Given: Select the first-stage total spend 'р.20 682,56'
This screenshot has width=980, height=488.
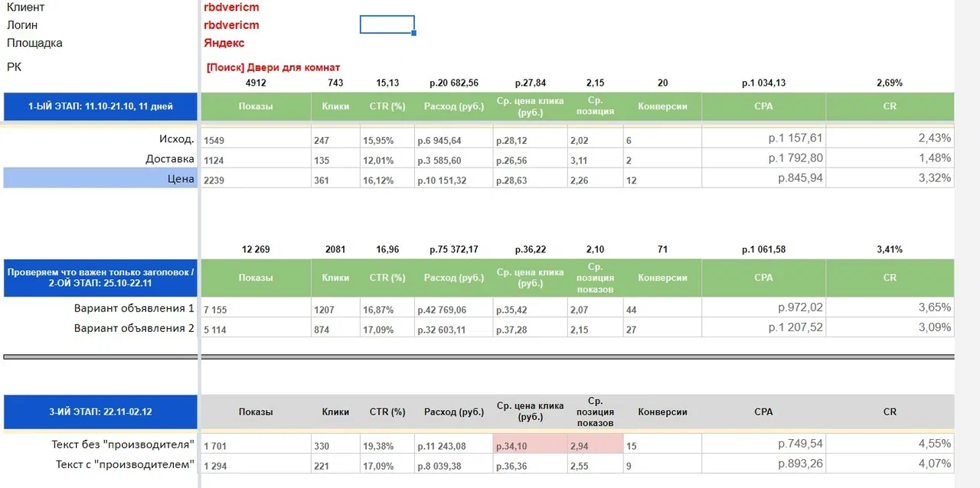Looking at the screenshot, I should pyautogui.click(x=454, y=83).
